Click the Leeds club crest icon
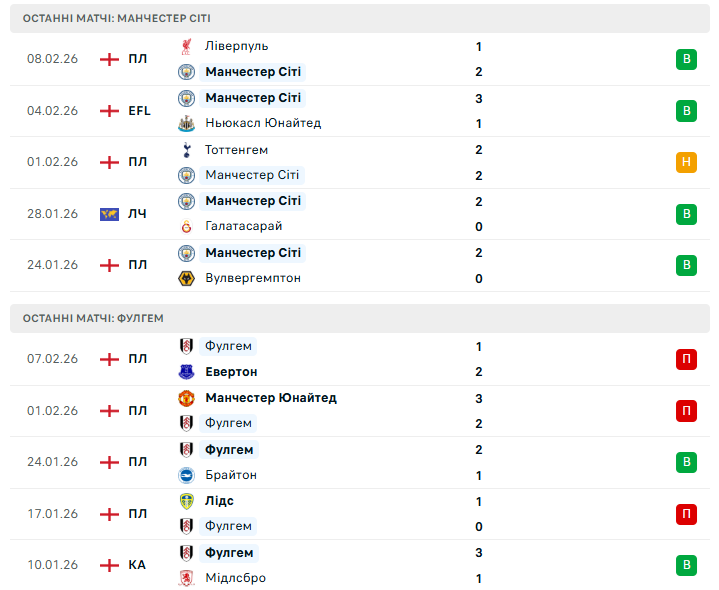 click(186, 501)
